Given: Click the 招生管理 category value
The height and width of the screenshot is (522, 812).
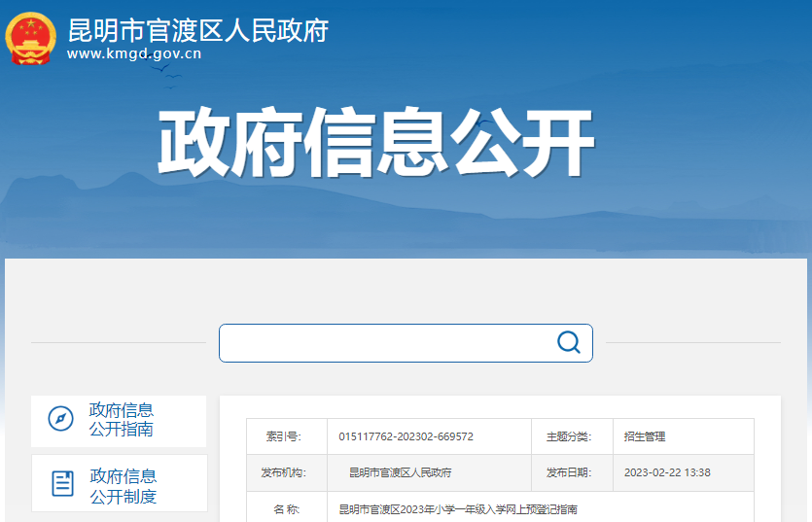Looking at the screenshot, I should [x=645, y=436].
